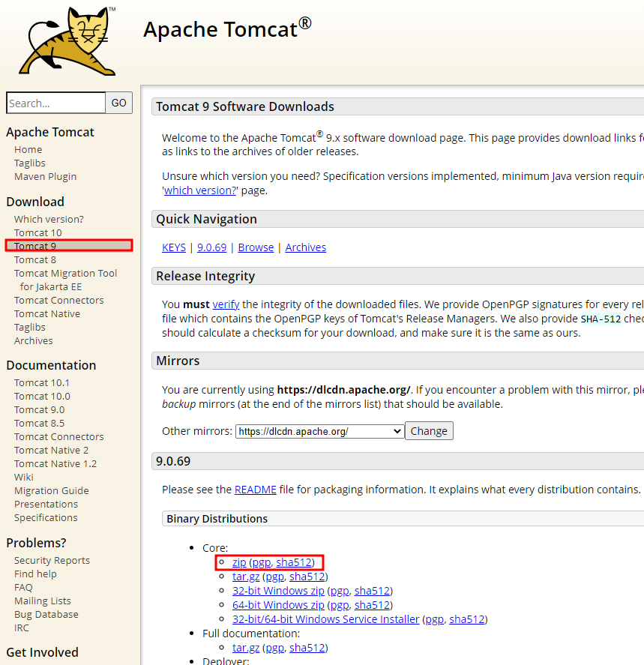Open Archives in the sidebar
Viewport: 644px width, 665px height.
[34, 341]
